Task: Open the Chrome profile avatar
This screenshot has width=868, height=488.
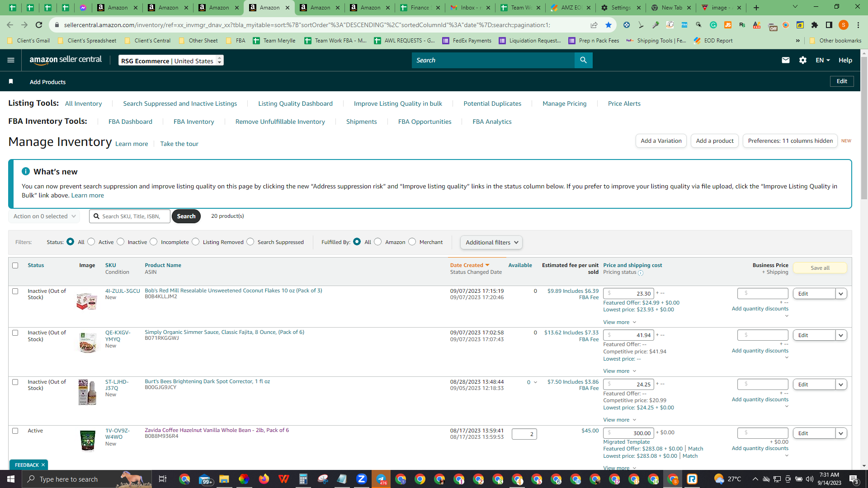Action: pyautogui.click(x=844, y=25)
